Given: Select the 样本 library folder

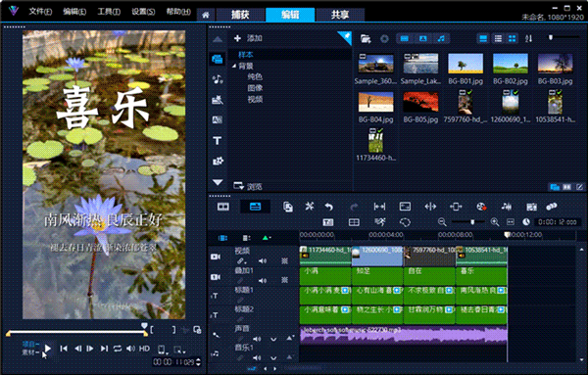Looking at the screenshot, I should click(246, 55).
